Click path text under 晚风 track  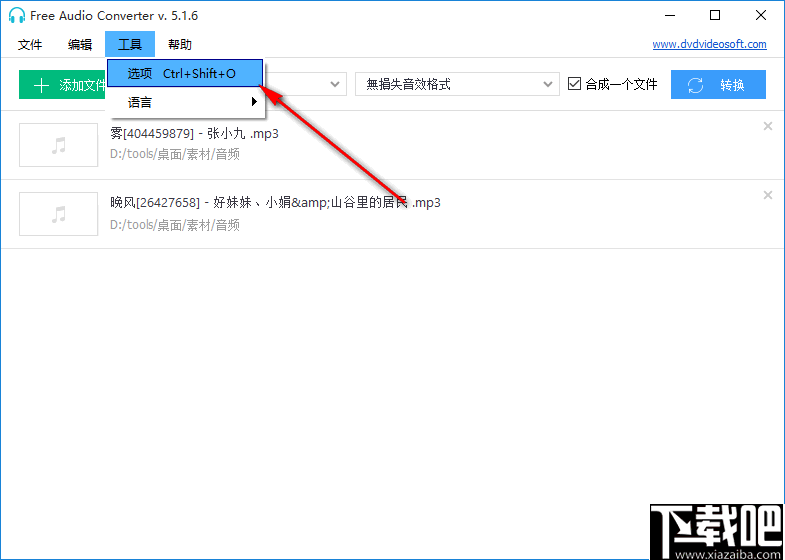click(175, 225)
